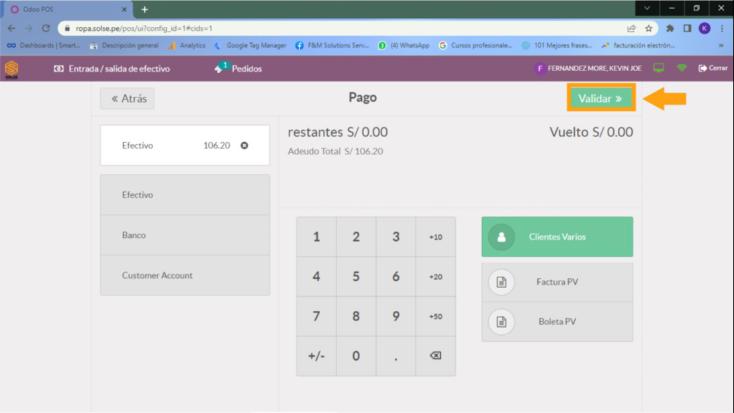
Task: Select the Efectivo payment method
Action: click(x=185, y=195)
